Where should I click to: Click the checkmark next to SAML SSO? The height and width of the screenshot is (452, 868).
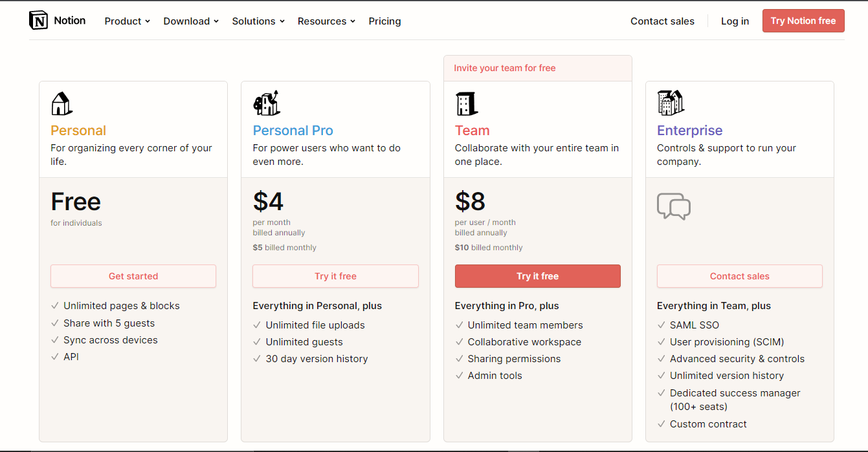pyautogui.click(x=662, y=325)
